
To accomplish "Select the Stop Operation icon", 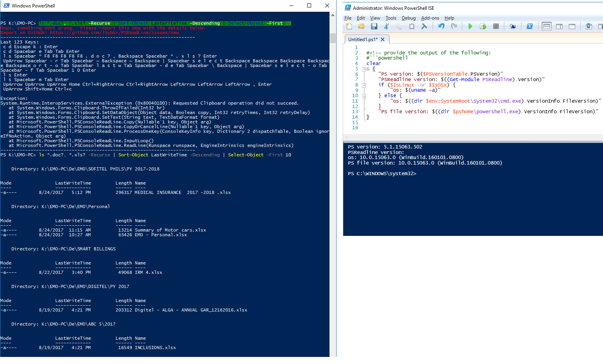I will [x=496, y=26].
